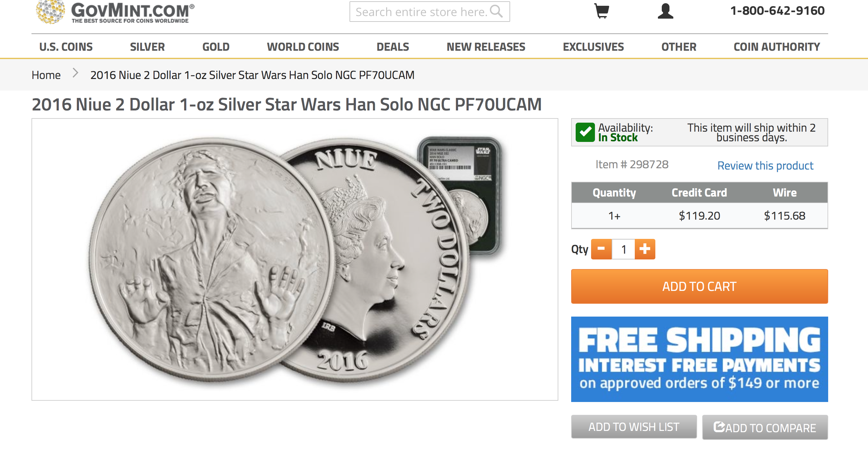Image resolution: width=868 pixels, height=463 pixels.
Task: Increase quantity with plus button
Action: (645, 249)
